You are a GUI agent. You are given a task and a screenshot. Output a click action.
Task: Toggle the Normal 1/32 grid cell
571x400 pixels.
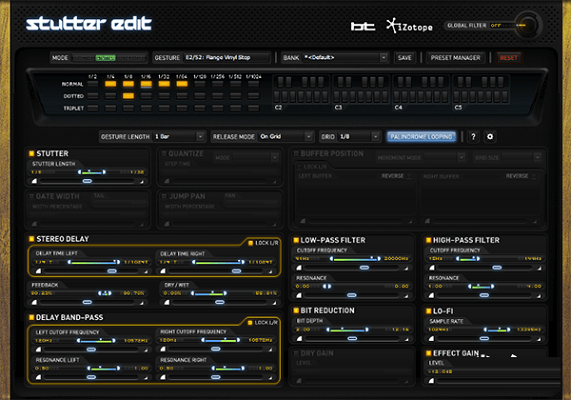pyautogui.click(x=164, y=84)
